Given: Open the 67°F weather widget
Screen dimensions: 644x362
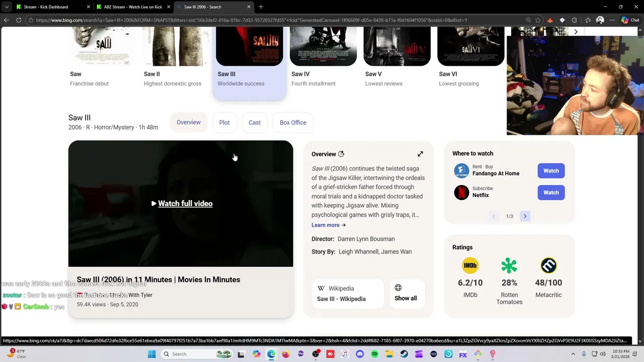Looking at the screenshot, I should [16, 354].
